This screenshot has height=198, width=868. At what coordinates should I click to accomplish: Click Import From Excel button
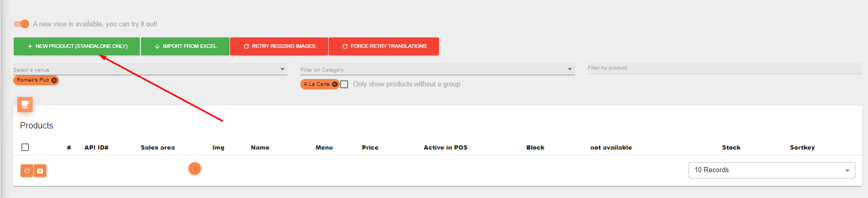(185, 46)
